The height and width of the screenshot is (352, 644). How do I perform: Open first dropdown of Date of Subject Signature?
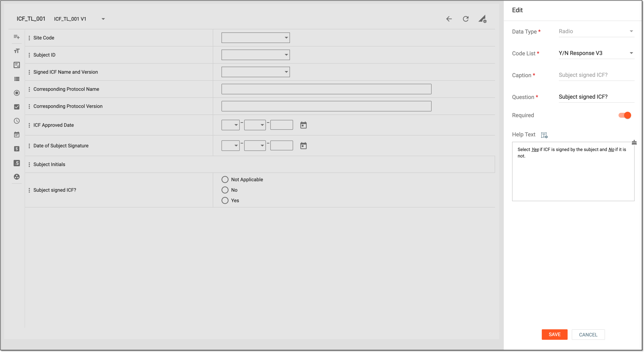[231, 145]
